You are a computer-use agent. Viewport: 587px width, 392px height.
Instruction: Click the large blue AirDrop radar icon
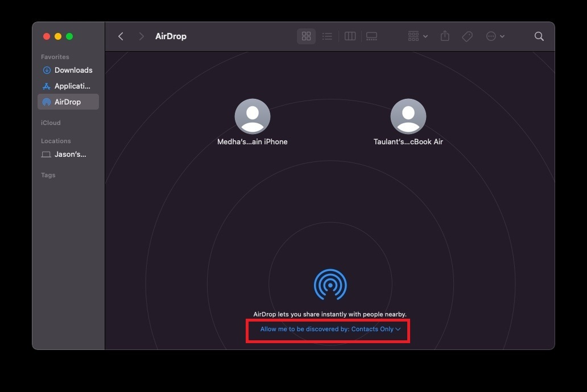click(x=330, y=285)
